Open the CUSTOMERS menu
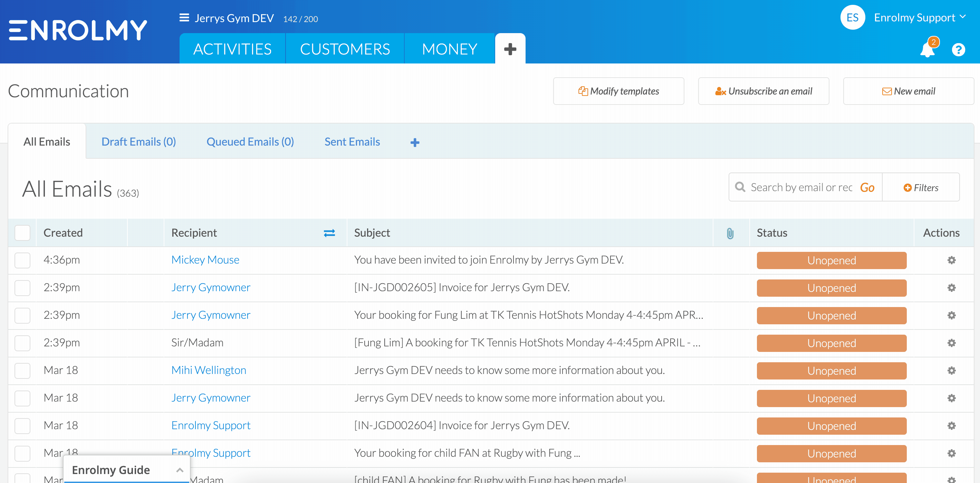 [x=345, y=49]
